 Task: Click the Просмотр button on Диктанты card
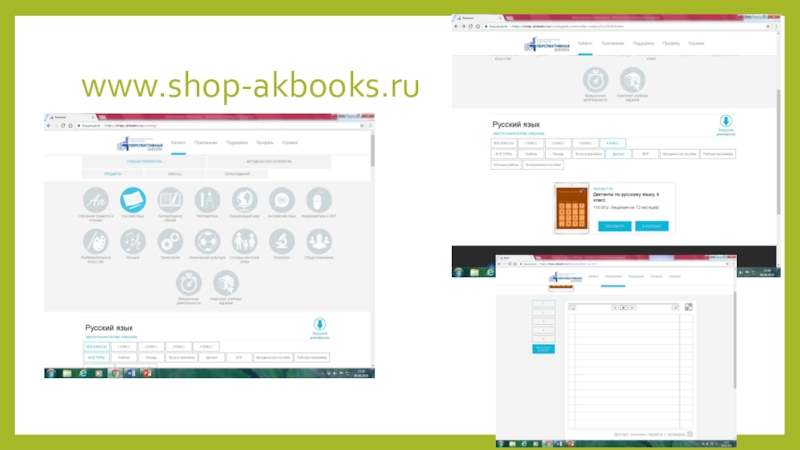(x=614, y=226)
